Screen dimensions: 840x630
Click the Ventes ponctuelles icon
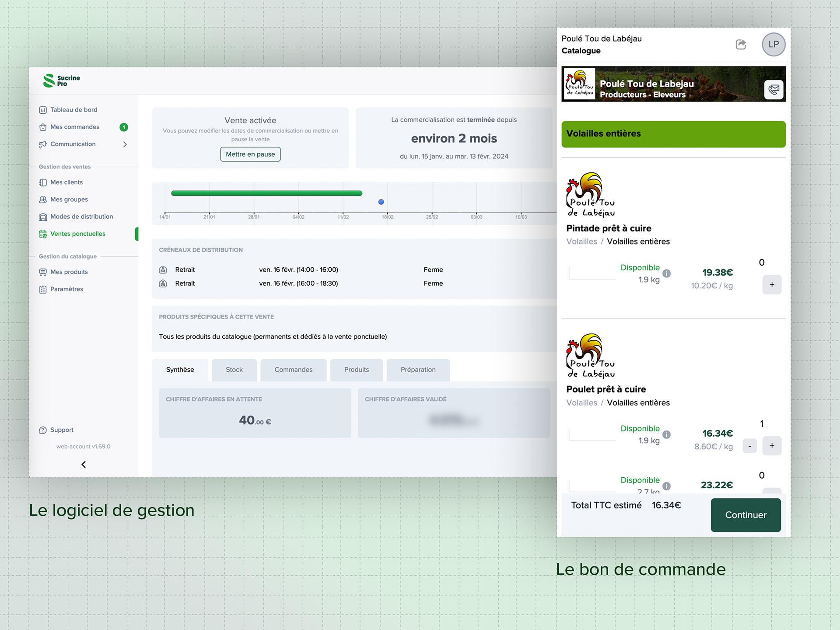(44, 234)
